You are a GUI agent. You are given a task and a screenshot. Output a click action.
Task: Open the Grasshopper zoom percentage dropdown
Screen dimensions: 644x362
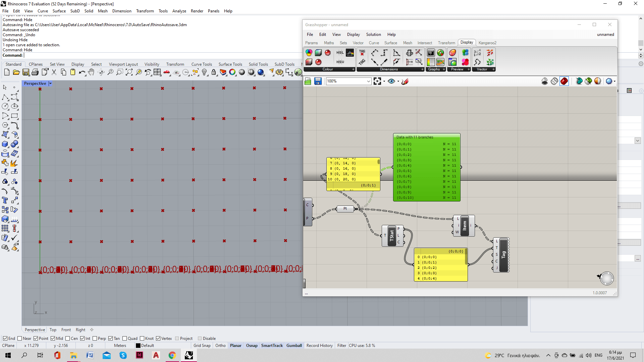[x=368, y=81]
